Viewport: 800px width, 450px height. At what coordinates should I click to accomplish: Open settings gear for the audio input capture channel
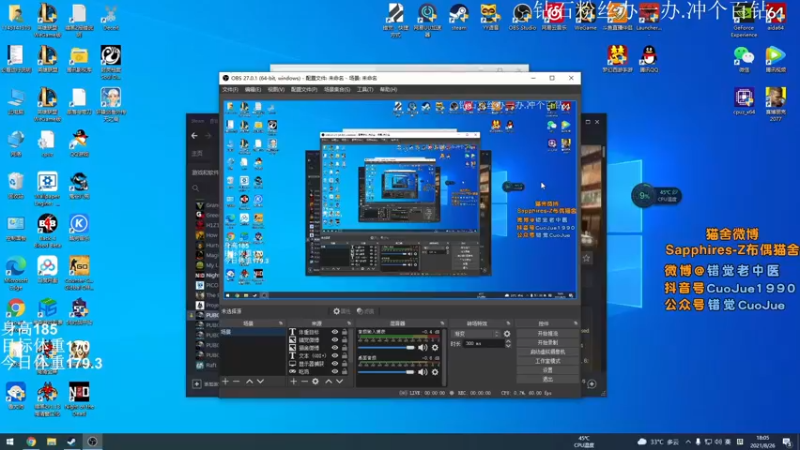435,347
